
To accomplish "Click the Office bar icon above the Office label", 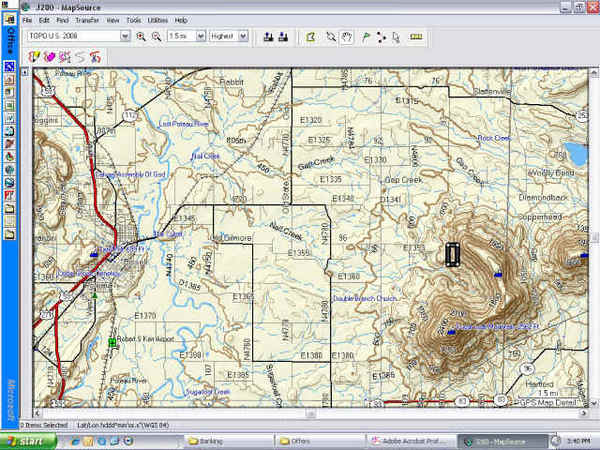I will click(10, 20).
